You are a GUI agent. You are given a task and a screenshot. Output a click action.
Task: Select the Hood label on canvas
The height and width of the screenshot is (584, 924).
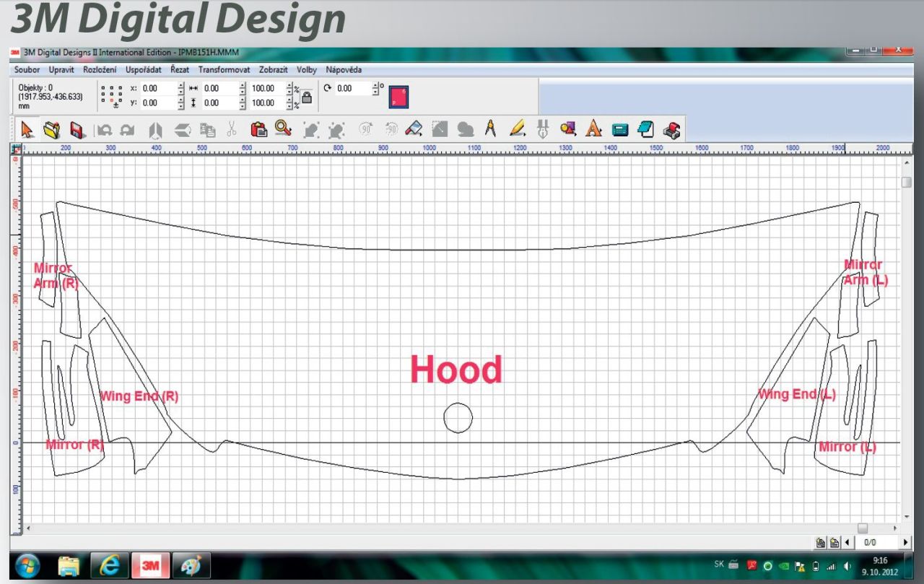456,370
